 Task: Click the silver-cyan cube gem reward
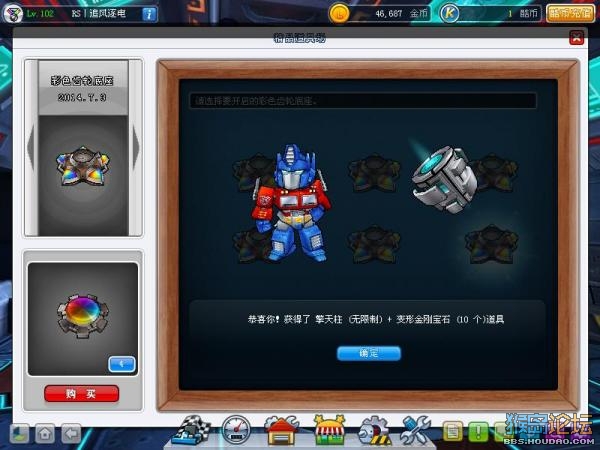click(444, 179)
